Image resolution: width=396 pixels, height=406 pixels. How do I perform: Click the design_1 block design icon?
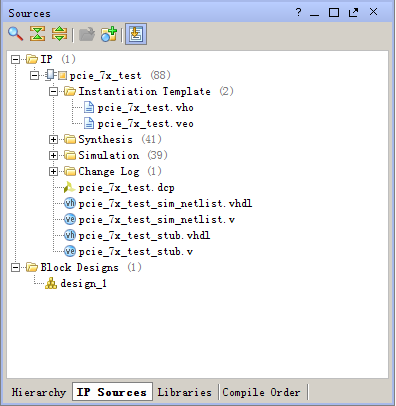(51, 284)
